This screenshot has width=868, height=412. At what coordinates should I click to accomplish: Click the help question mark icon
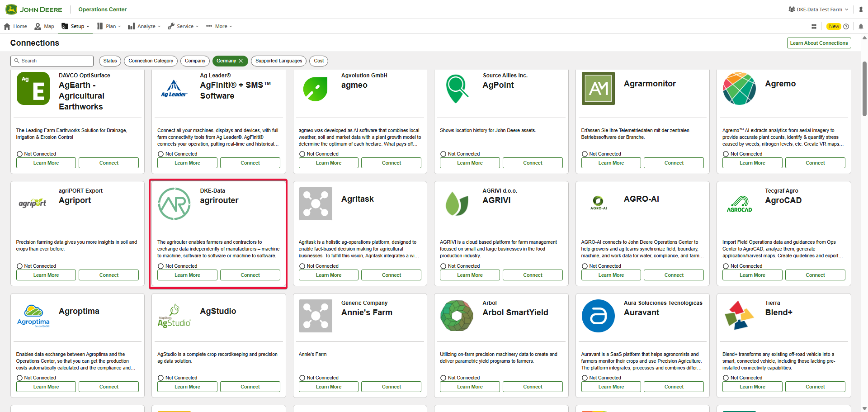coord(846,26)
